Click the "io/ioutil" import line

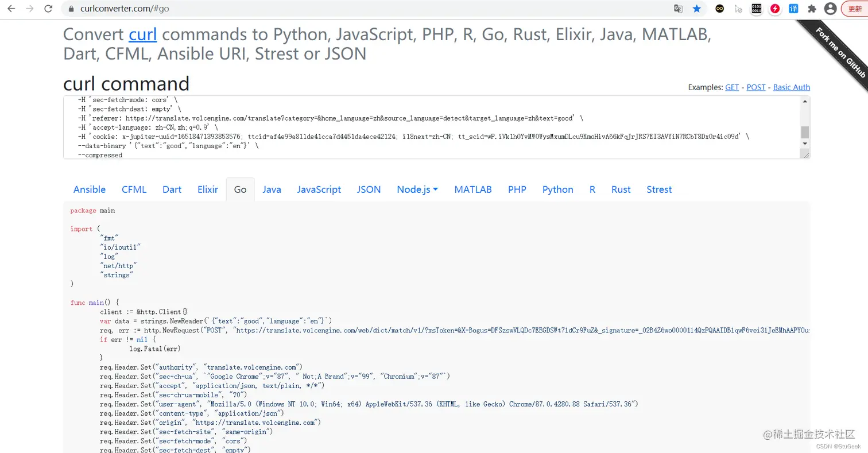(x=120, y=247)
